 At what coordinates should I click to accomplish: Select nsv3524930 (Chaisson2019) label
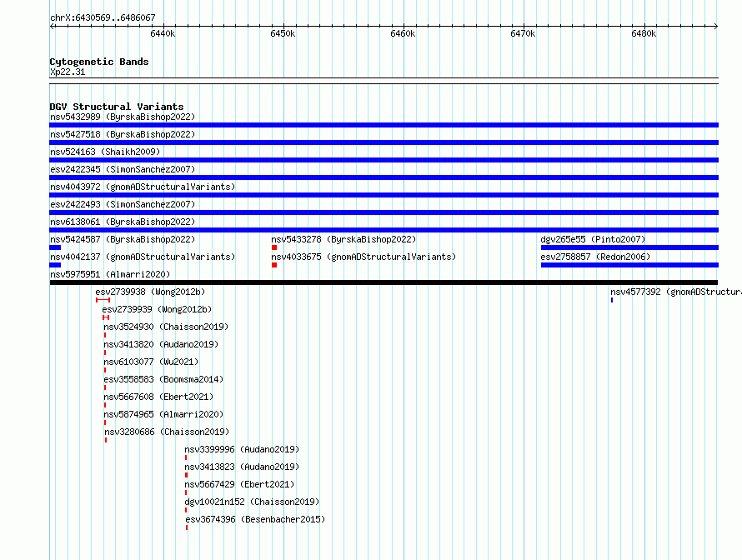tap(166, 327)
